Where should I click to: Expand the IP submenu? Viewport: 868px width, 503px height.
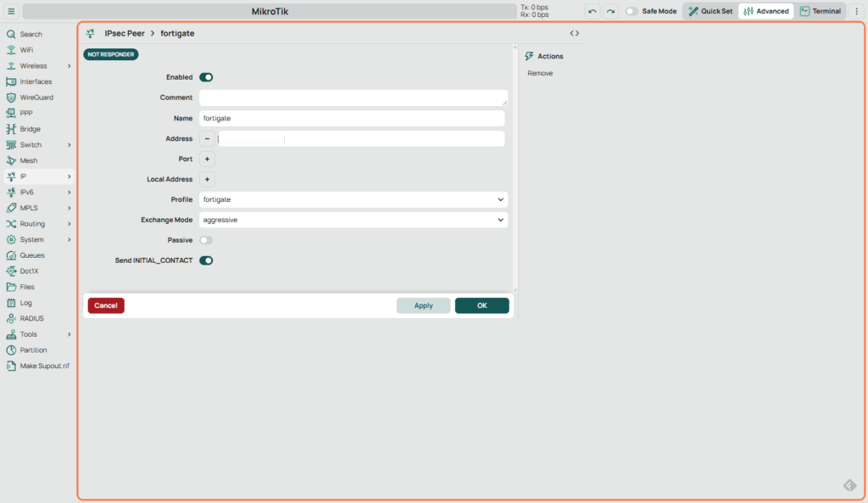tap(70, 176)
